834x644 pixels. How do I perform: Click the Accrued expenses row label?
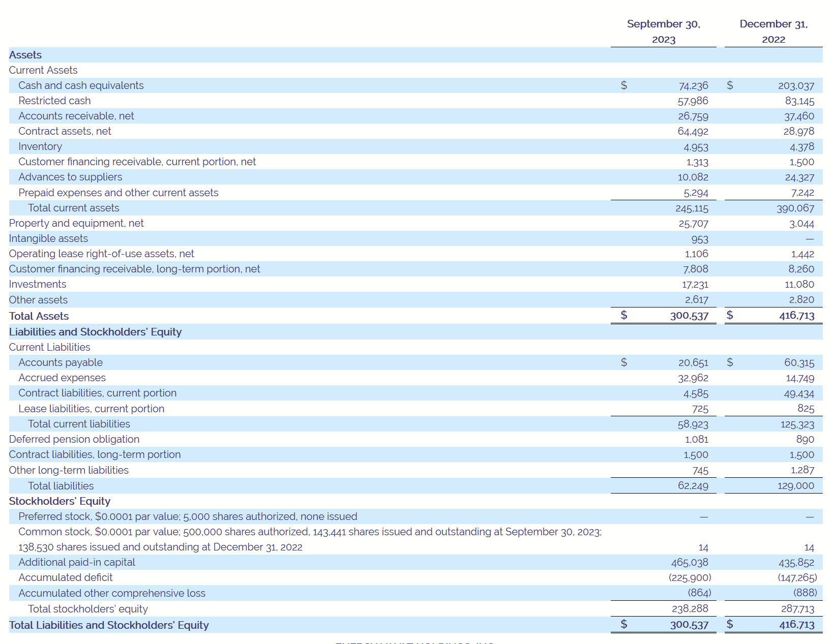(x=62, y=378)
